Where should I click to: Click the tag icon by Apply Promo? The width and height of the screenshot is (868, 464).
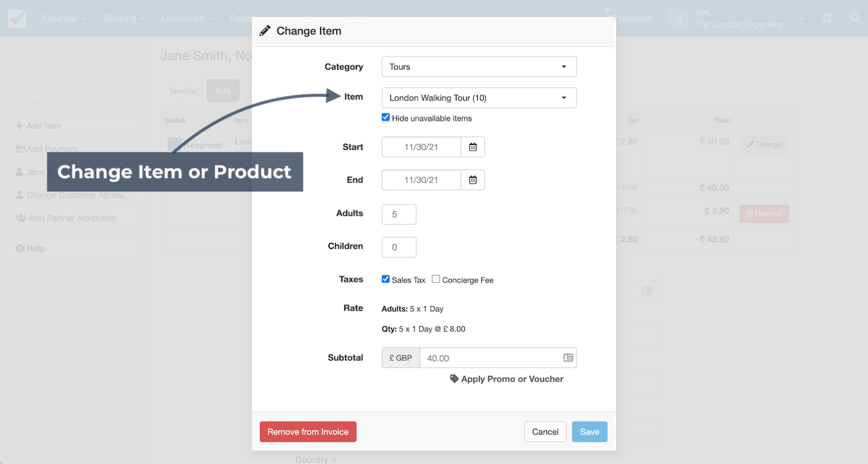click(454, 378)
